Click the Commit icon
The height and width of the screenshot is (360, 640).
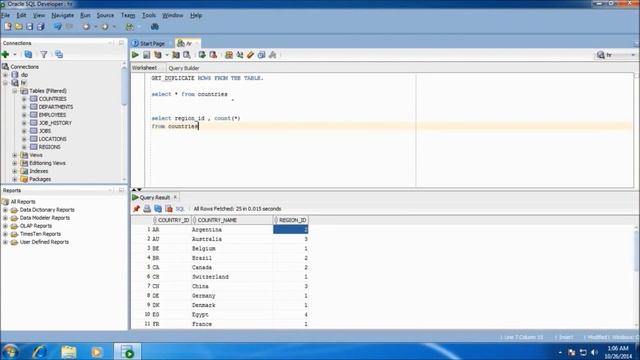[x=202, y=55]
